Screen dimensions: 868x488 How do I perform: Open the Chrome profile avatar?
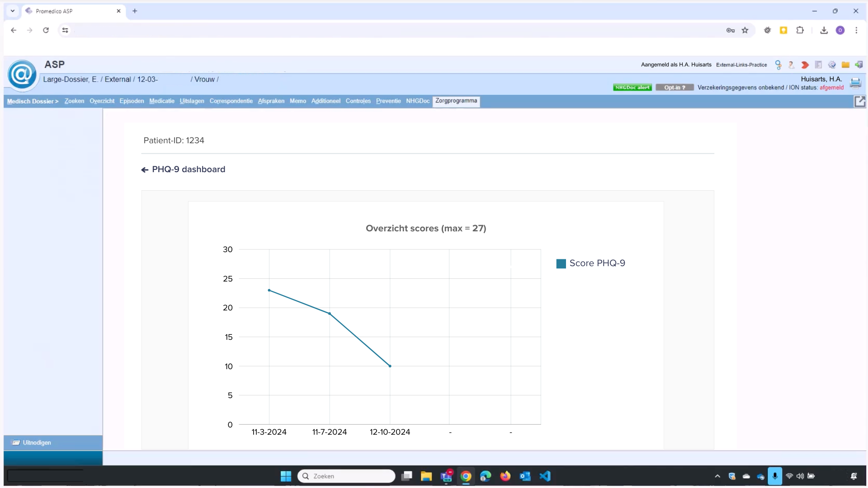pos(840,30)
